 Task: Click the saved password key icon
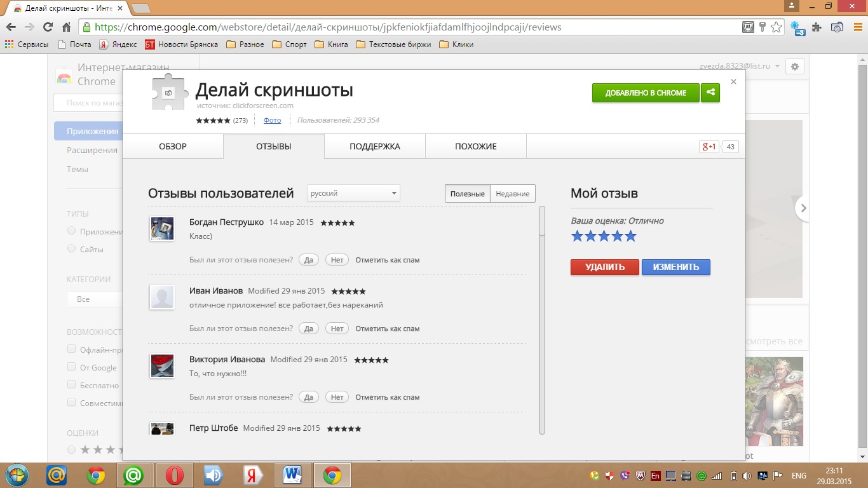tap(763, 27)
